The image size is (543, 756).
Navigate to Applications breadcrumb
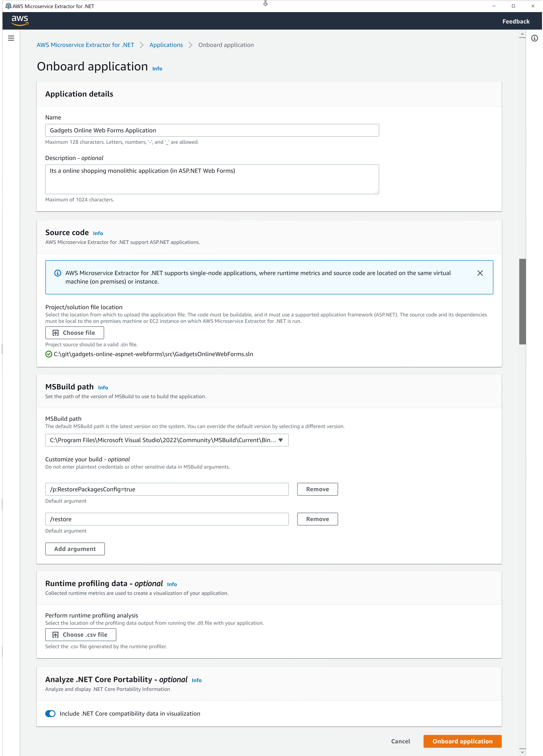click(x=166, y=45)
